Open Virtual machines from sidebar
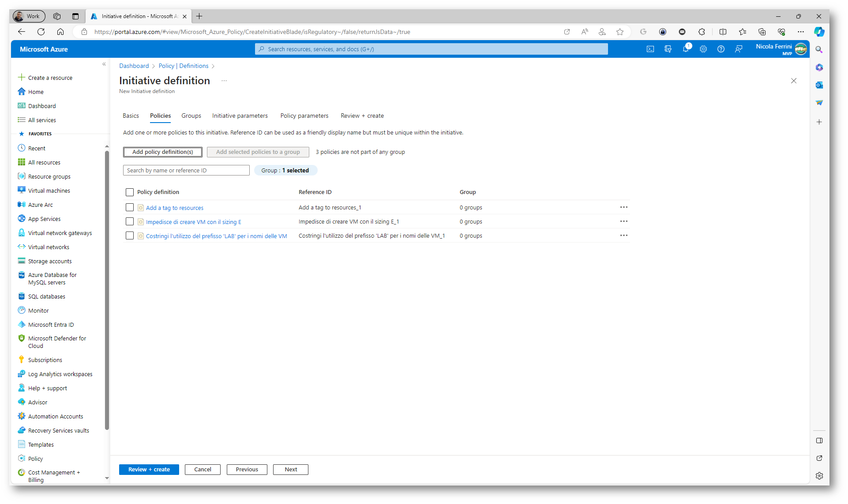This screenshot has height=504, width=848. [x=49, y=190]
